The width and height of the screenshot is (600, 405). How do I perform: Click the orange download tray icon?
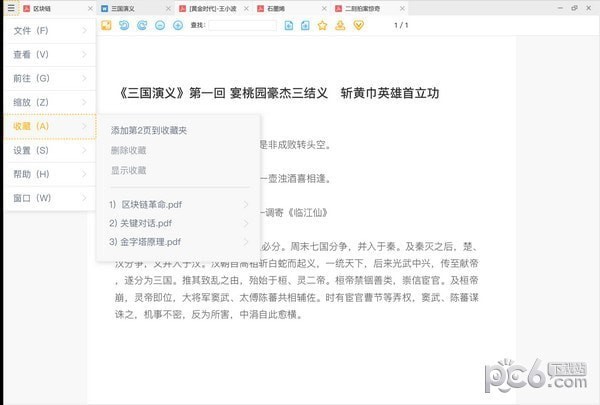(340, 25)
